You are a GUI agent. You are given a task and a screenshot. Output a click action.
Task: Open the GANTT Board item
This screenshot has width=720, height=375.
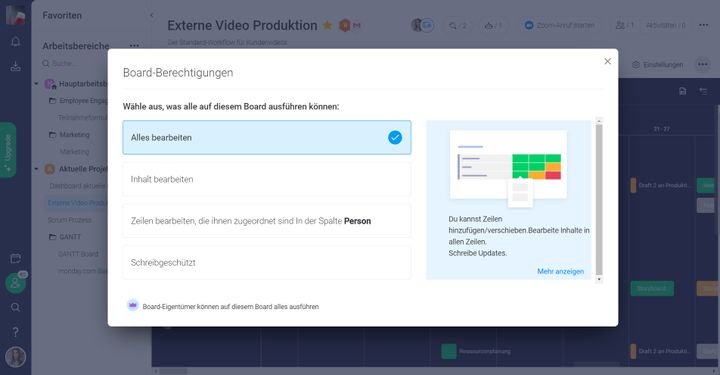(78, 254)
